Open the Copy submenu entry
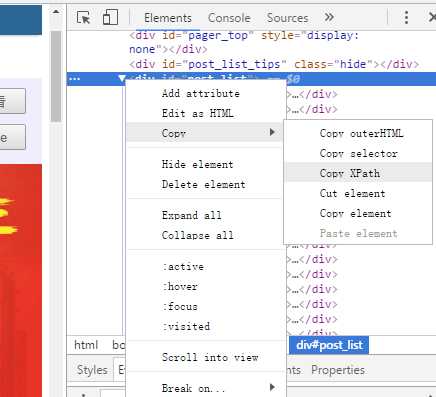Viewport: 436px width, 397px height. 204,133
